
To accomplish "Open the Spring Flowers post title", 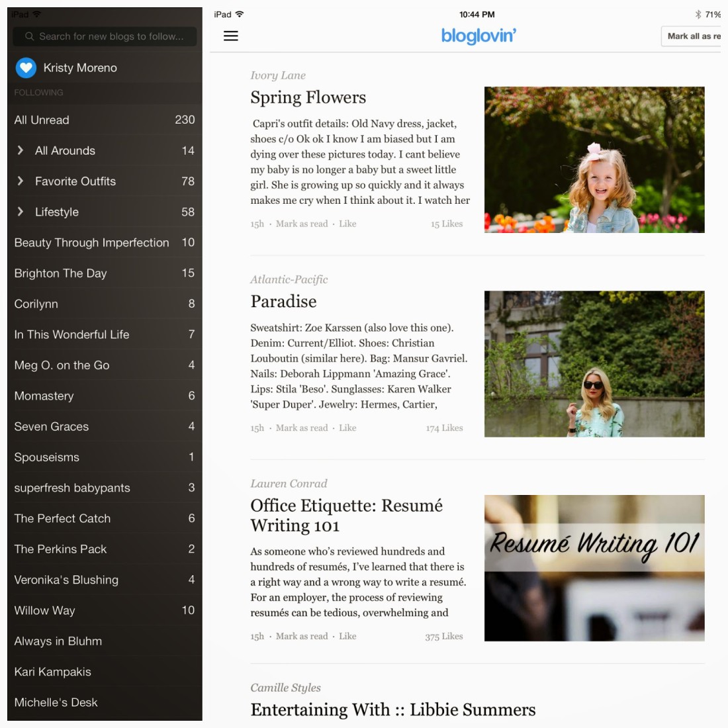I will click(308, 97).
